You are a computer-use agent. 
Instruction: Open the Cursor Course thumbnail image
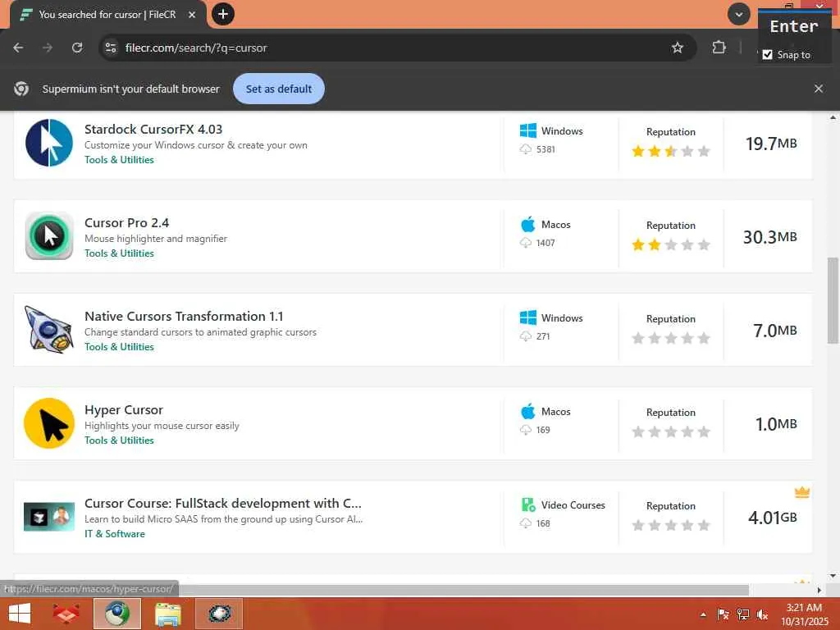tap(48, 517)
